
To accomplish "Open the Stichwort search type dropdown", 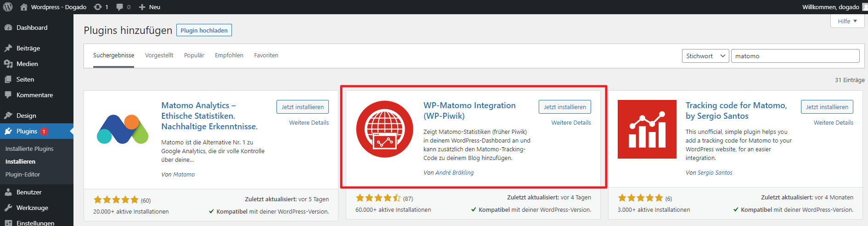I will pyautogui.click(x=705, y=56).
